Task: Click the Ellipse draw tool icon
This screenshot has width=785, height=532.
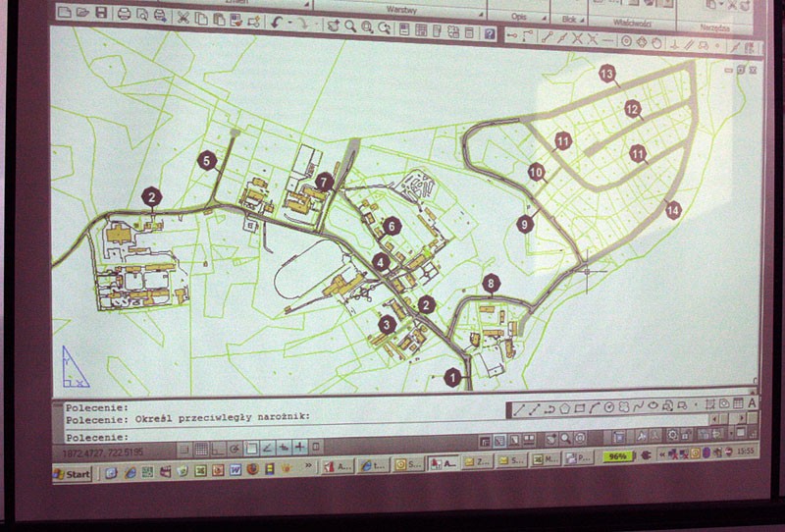Action: 653,405
